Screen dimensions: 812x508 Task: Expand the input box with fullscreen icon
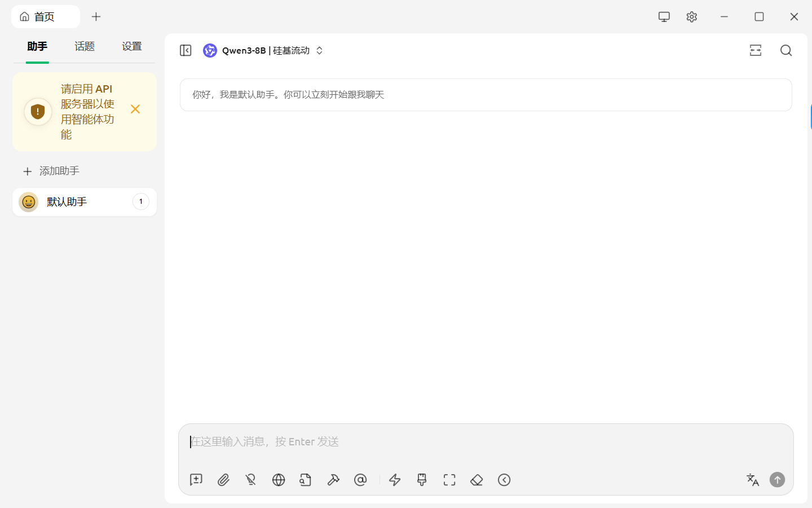[x=449, y=480]
